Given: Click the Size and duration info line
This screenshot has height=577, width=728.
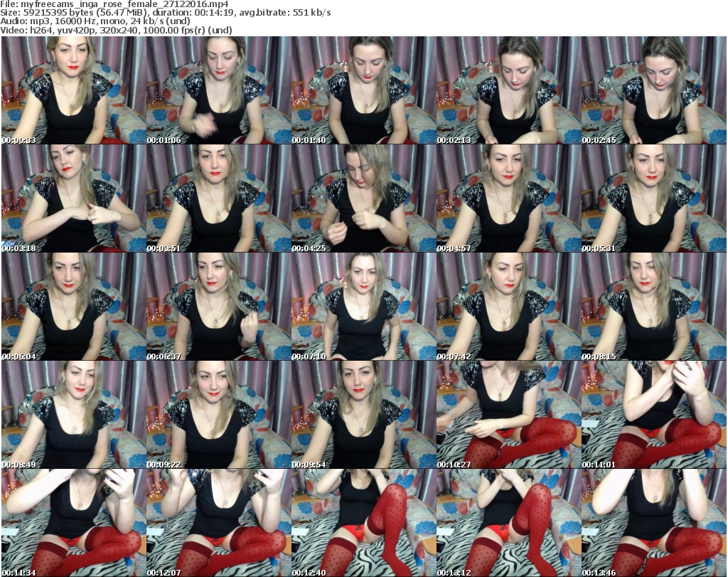Looking at the screenshot, I should [x=166, y=13].
